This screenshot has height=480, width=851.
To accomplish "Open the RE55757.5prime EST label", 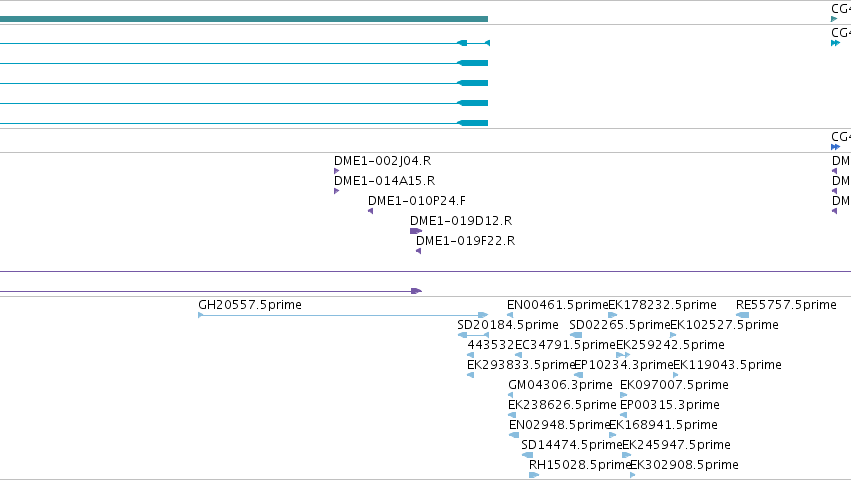I will pos(786,305).
